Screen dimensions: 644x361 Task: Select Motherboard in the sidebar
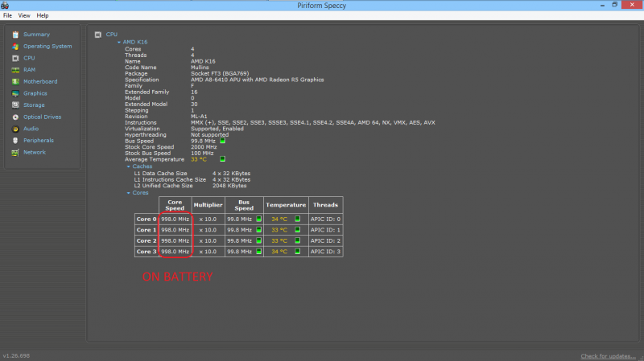click(40, 82)
